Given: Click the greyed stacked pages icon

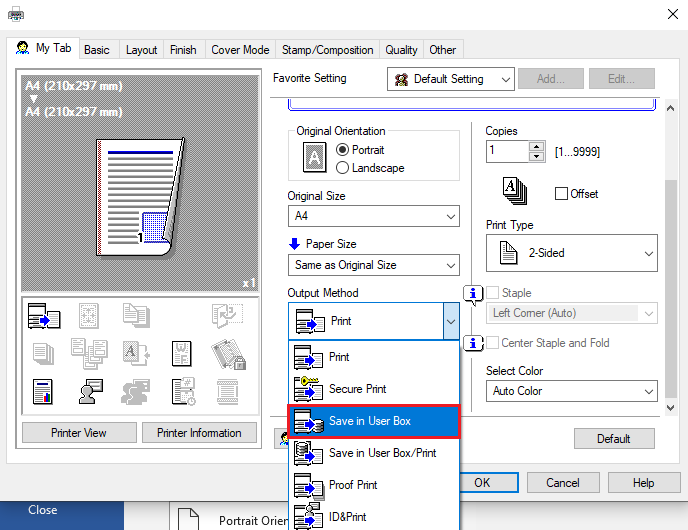Looking at the screenshot, I should (43, 354).
